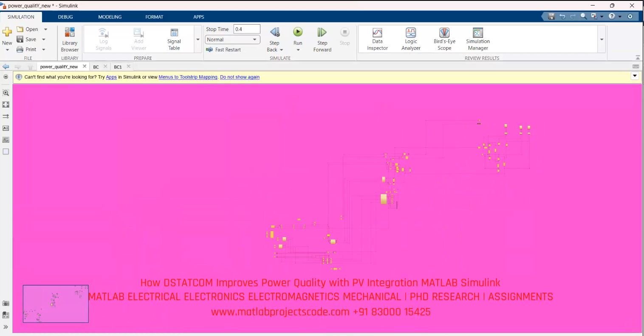This screenshot has height=336, width=644.
Task: Open the Signal Table
Action: (x=174, y=40)
